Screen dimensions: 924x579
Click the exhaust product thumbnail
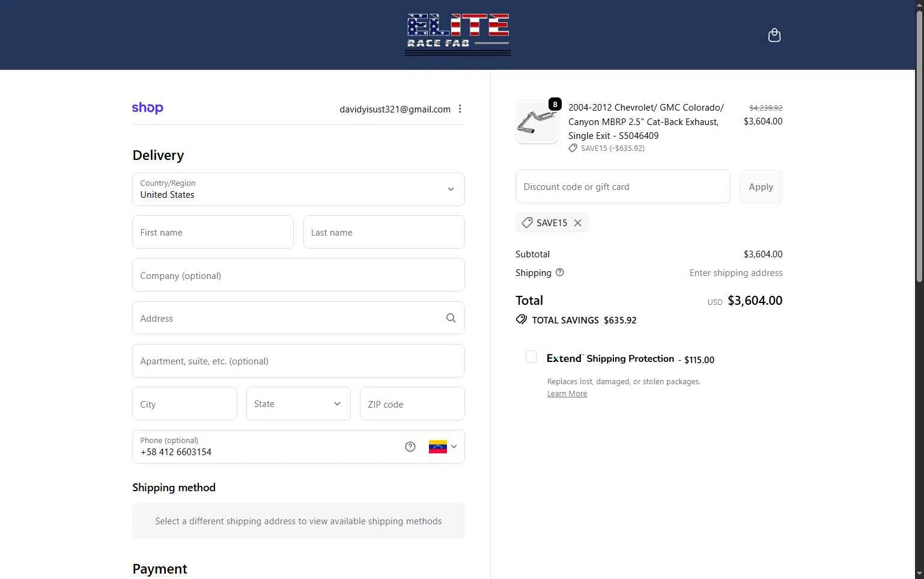[537, 122]
